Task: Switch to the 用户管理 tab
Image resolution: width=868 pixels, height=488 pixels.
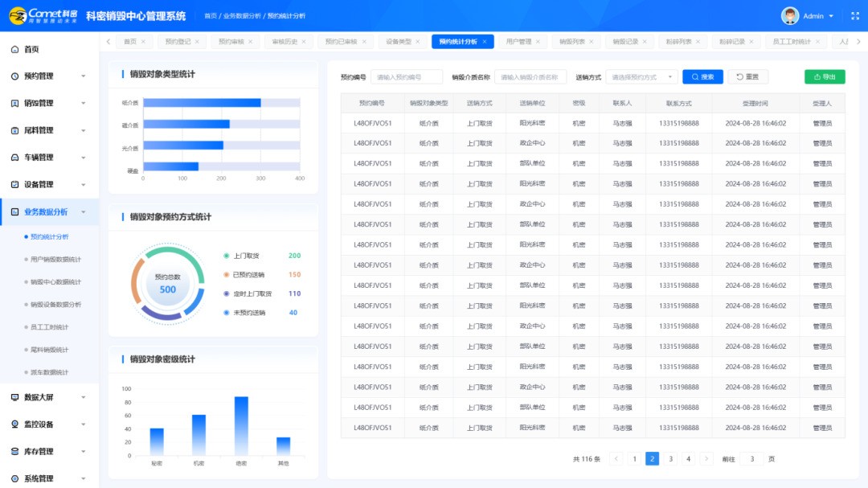Action: [x=518, y=42]
